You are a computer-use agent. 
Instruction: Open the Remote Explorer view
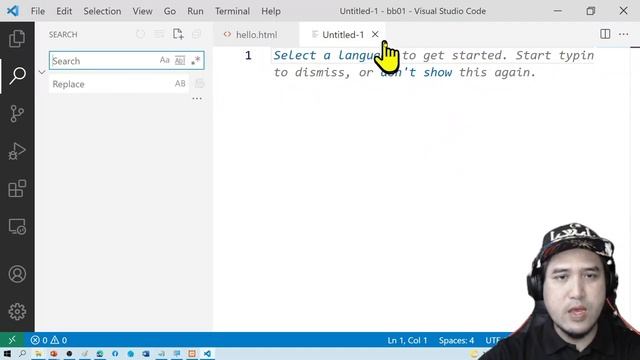[17, 227]
